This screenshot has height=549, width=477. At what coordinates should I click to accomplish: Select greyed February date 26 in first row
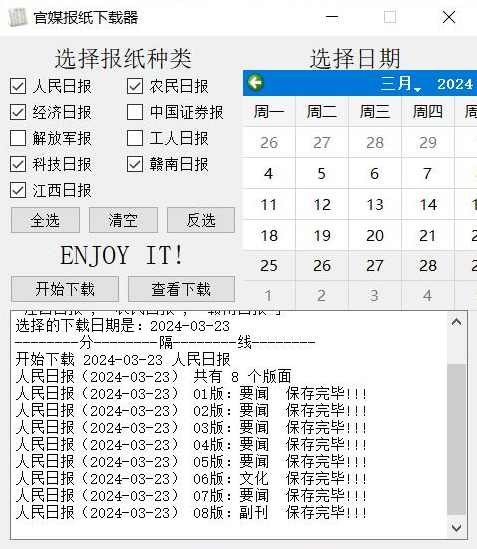pyautogui.click(x=269, y=143)
